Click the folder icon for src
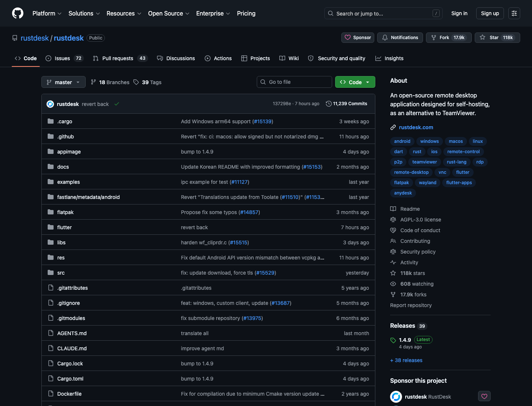 pyautogui.click(x=51, y=273)
